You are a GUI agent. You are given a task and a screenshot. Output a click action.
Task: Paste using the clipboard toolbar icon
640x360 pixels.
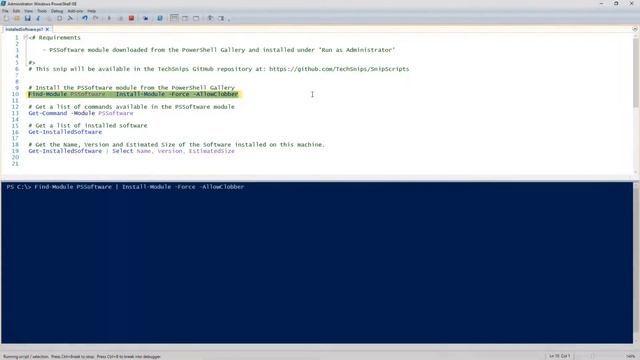(x=60, y=18)
